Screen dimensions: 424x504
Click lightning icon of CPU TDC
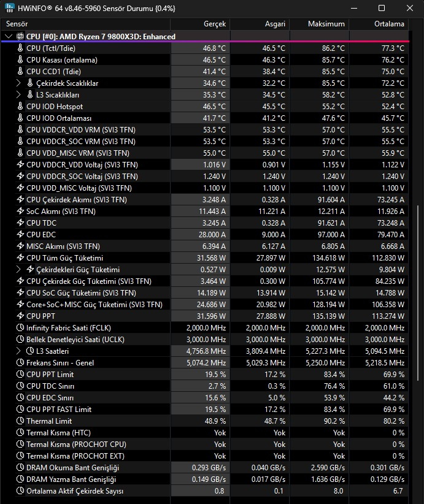pyautogui.click(x=20, y=223)
